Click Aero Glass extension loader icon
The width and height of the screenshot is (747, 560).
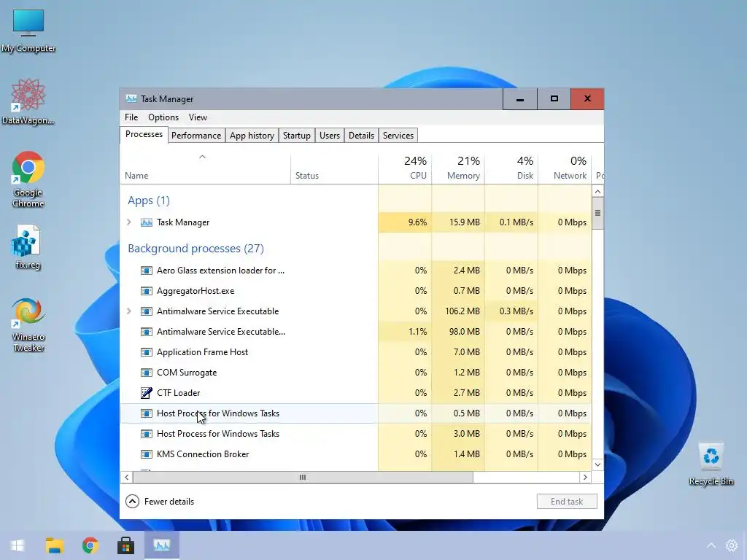[x=146, y=271]
